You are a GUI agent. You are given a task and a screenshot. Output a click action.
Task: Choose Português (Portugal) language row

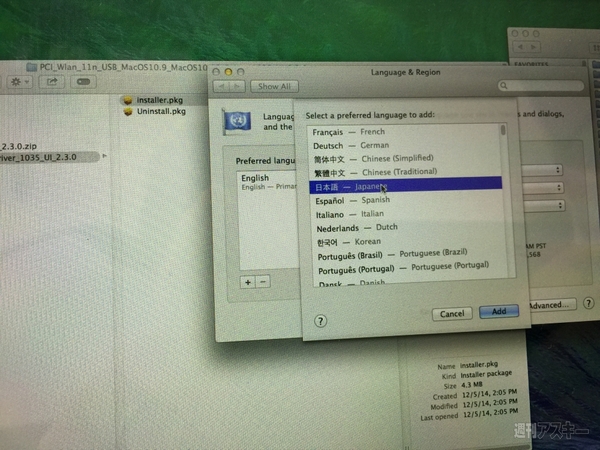(409, 268)
